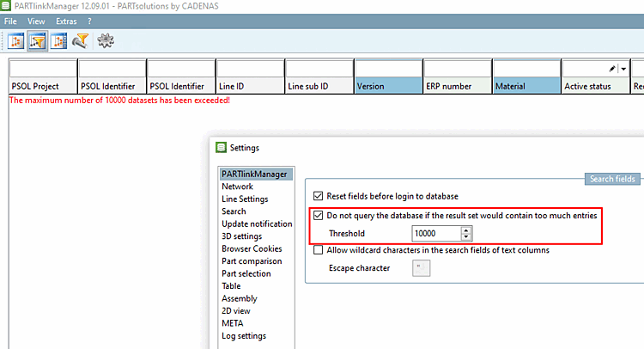Click the Escape character input box
This screenshot has width=644, height=349.
point(421,268)
